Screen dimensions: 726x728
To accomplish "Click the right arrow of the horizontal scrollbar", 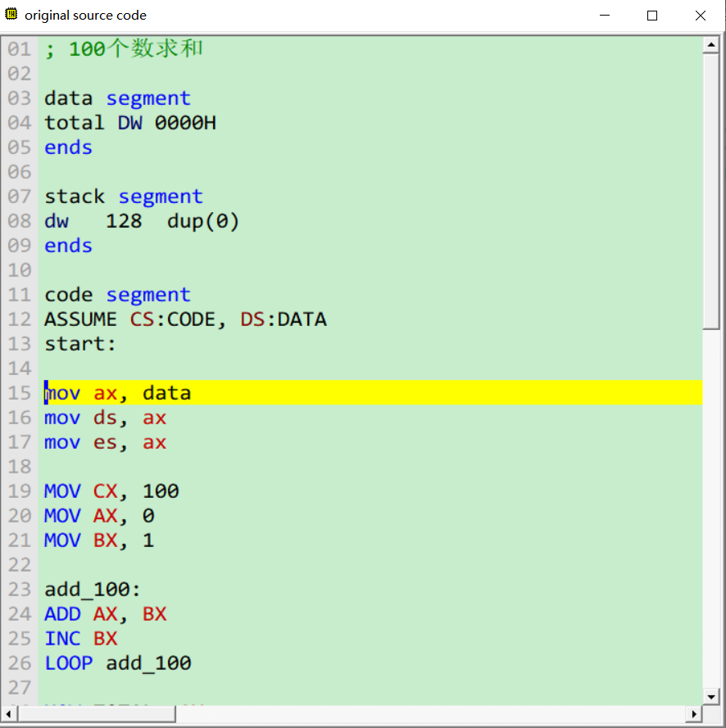I will pyautogui.click(x=693, y=715).
